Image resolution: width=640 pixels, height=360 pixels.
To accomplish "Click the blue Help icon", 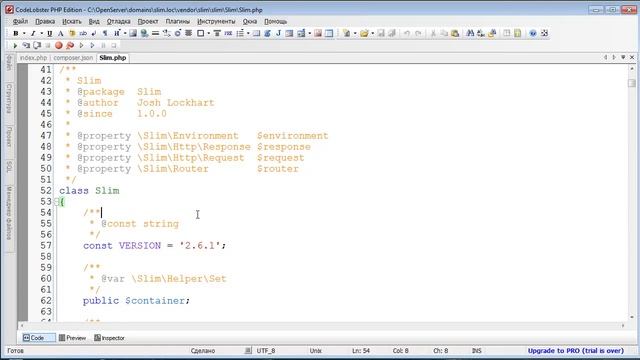I will pyautogui.click(x=533, y=33).
